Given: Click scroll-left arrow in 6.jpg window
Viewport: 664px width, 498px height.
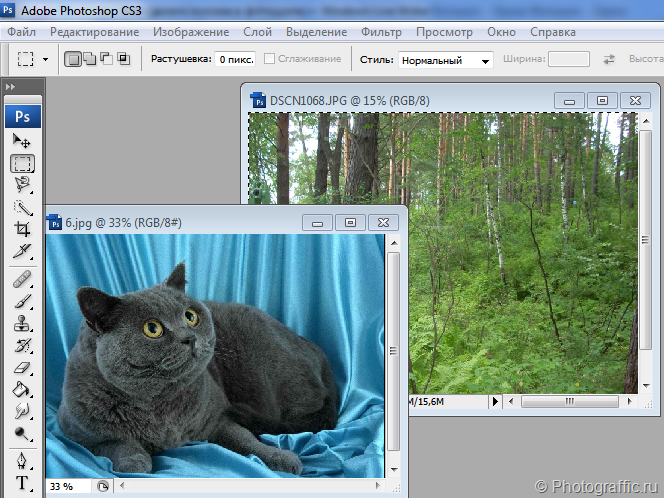Looking at the screenshot, I should point(122,486).
